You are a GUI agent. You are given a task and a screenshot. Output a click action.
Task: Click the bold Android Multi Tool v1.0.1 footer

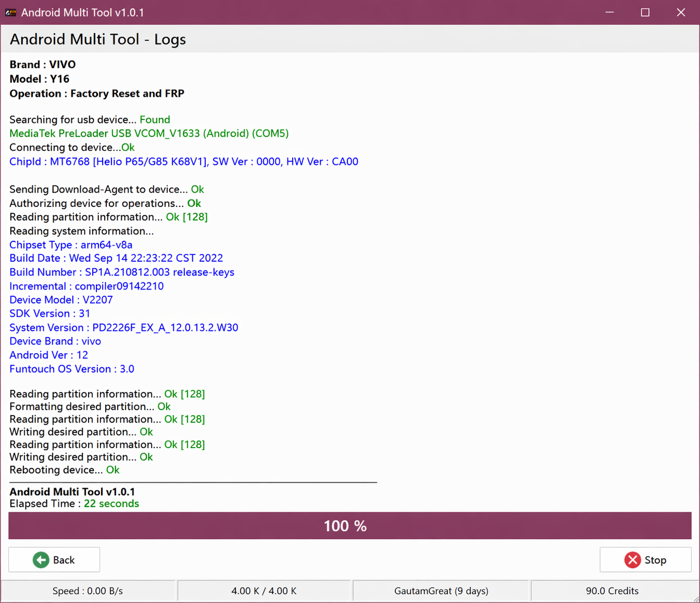(72, 492)
